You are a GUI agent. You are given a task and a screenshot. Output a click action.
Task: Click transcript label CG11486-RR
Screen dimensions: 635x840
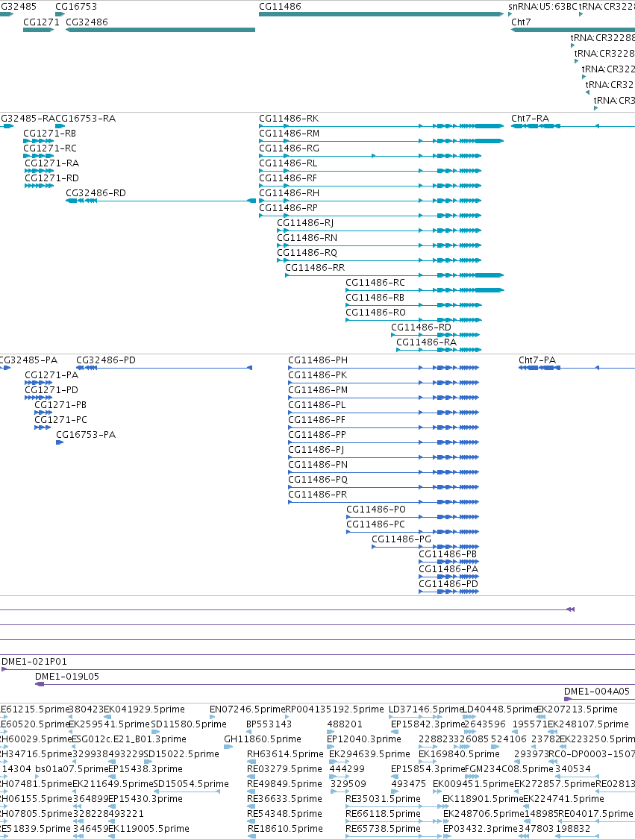click(315, 269)
